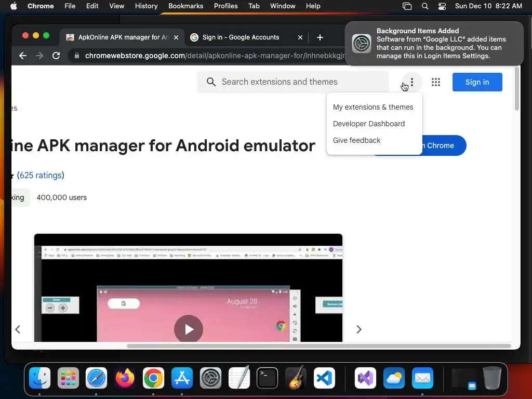
Task: Click the search magnifier icon in web store
Action: tap(211, 82)
